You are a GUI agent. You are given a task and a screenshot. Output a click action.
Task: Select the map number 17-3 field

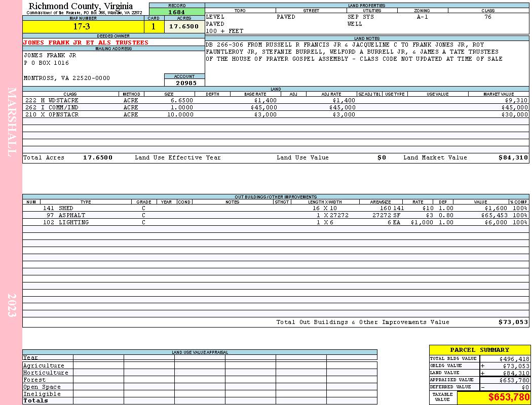[83, 26]
